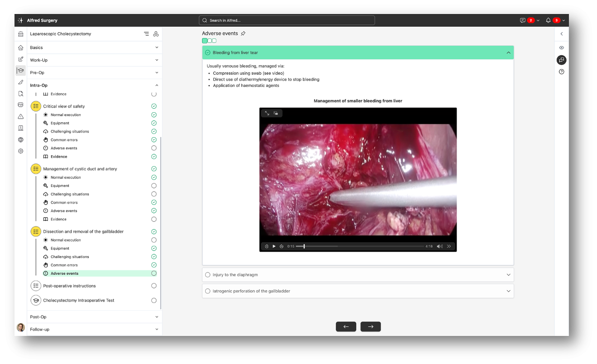Collapse the Bleeding from liver tear panel chevron

508,53
